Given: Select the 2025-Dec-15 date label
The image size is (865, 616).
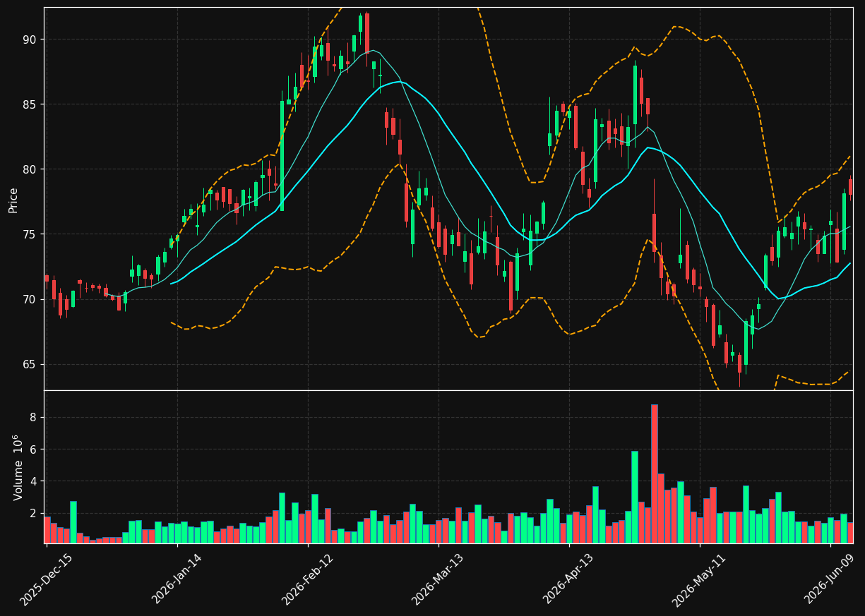Looking at the screenshot, I should click(46, 579).
